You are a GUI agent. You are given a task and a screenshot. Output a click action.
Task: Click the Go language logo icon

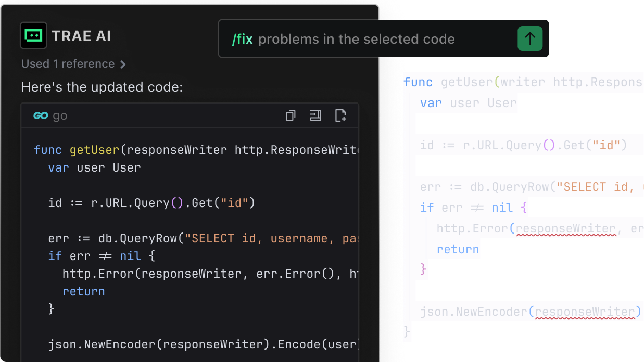click(x=41, y=115)
